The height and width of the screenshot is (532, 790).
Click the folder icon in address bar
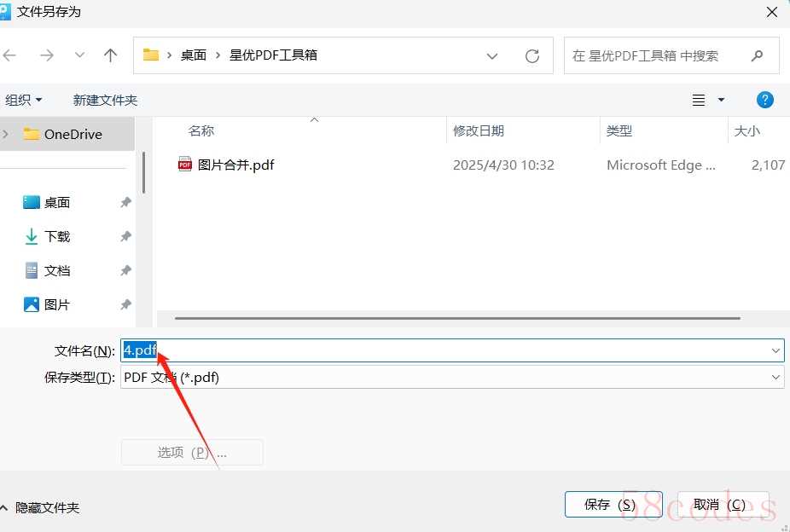click(151, 55)
